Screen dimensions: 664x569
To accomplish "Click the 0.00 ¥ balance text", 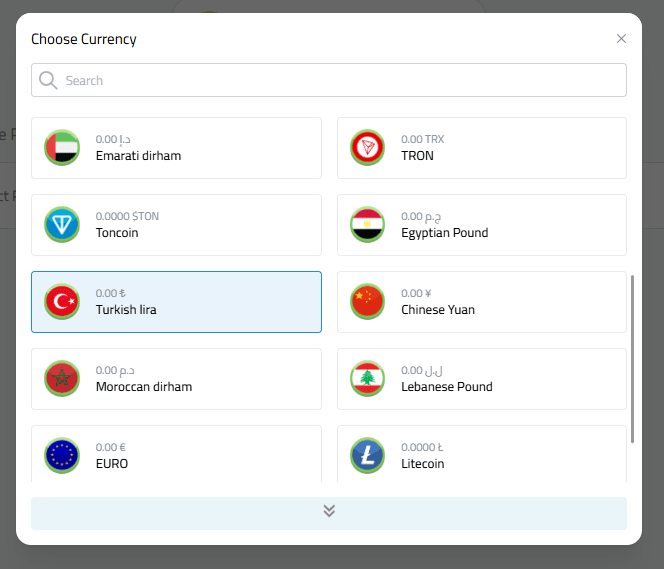I will [x=416, y=293].
